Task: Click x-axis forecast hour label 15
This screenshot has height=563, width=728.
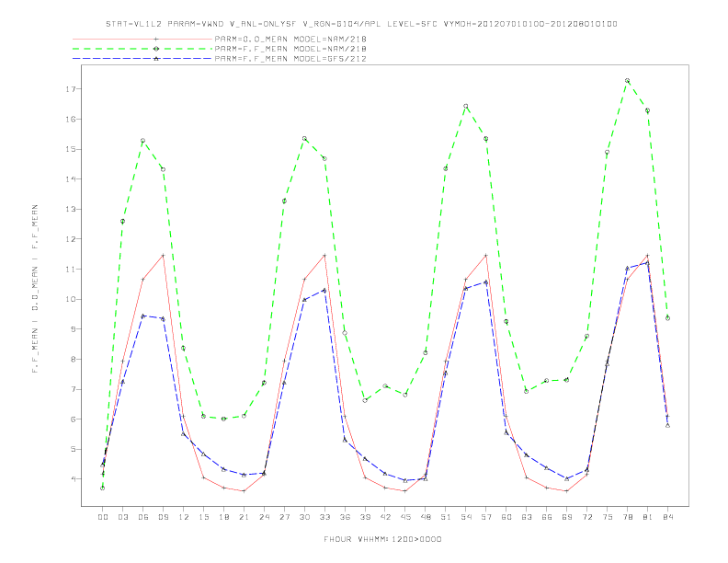Action: tap(203, 517)
